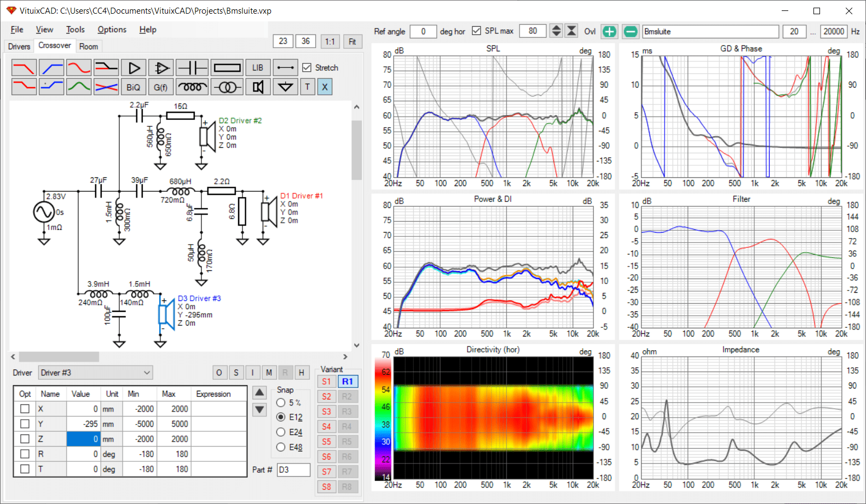Select the black-red shelving slope tool

click(106, 68)
